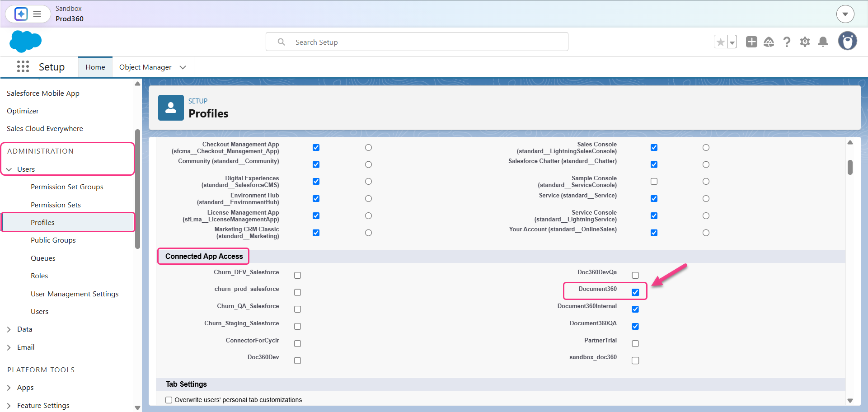
Task: Open the Help question mark icon
Action: [787, 42]
